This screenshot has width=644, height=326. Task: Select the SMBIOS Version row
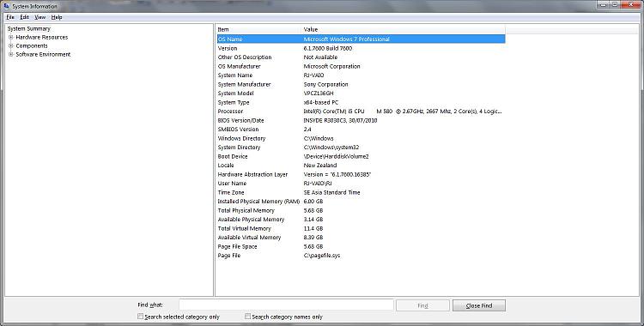(x=361, y=130)
